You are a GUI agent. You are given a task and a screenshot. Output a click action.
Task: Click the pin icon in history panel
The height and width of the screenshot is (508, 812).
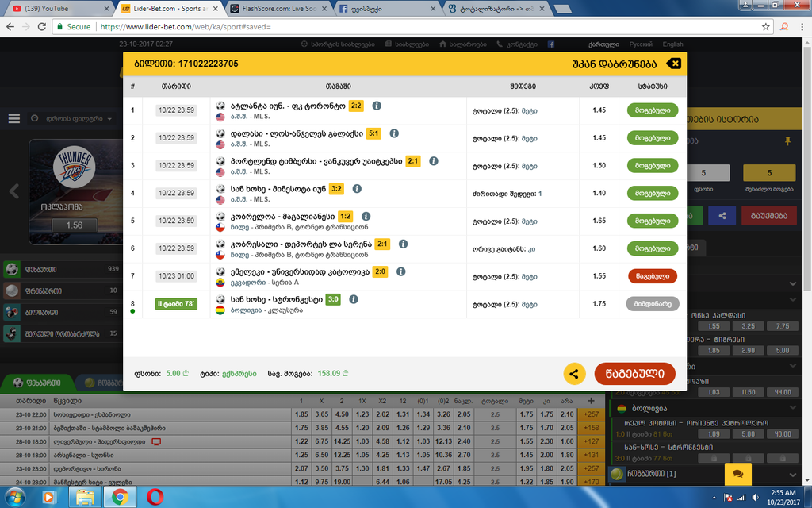pyautogui.click(x=787, y=141)
